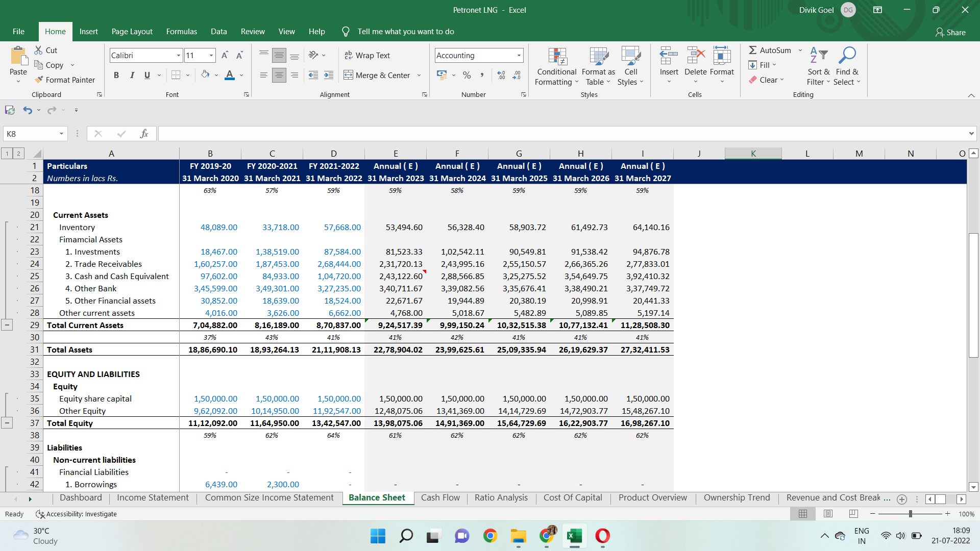980x551 pixels.
Task: Collapse the Total Equity row group
Action: tap(7, 423)
